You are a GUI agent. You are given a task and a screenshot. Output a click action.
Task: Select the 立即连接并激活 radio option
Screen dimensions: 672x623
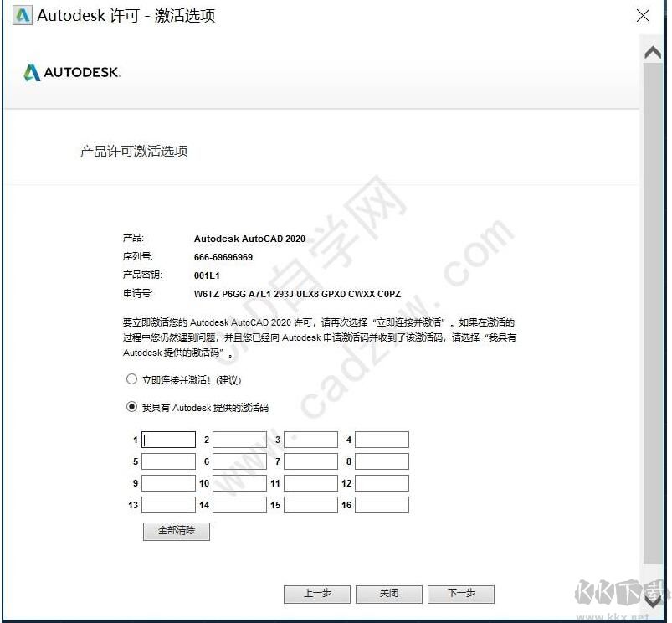tap(131, 379)
